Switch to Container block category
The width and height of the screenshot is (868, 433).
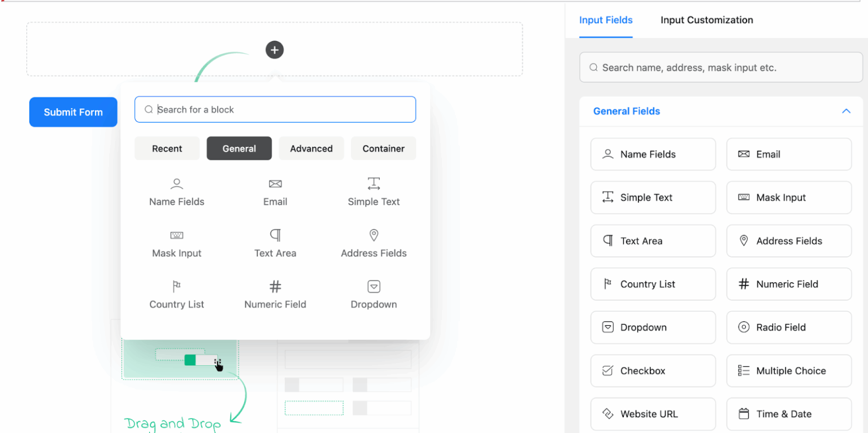(x=383, y=148)
